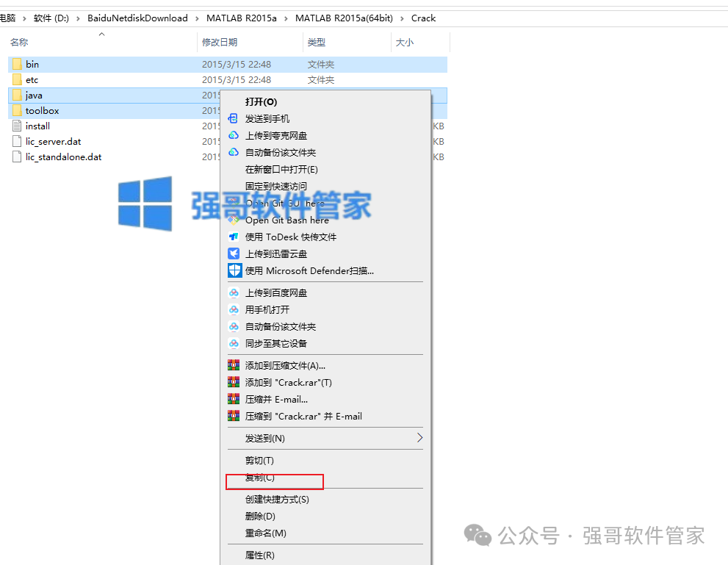Expand breadcrumb arrow after 软件 (D:)
The image size is (728, 565).
tap(78, 18)
